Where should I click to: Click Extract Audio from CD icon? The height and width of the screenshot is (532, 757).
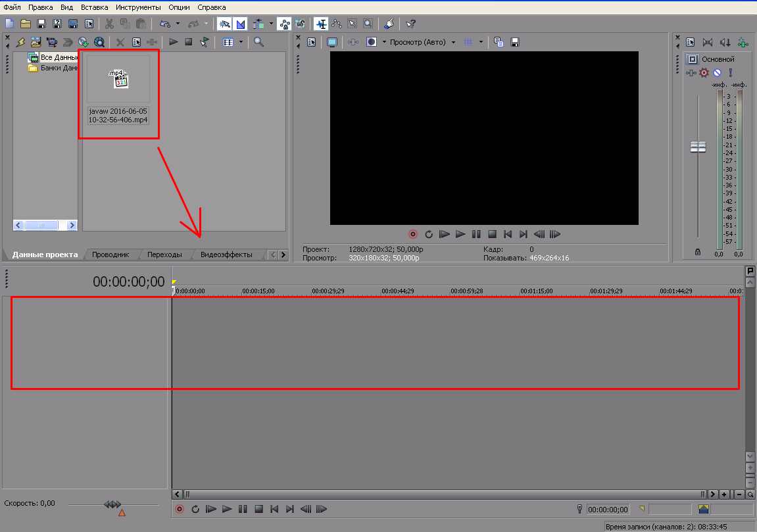coord(83,43)
